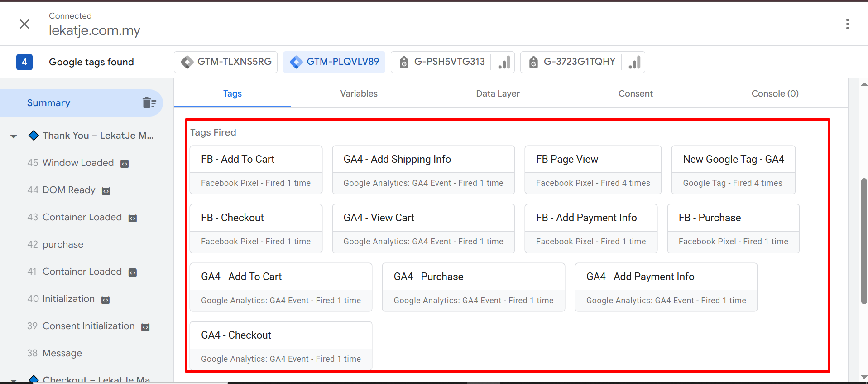Click the signal bars icon for G-PSH5VTG313
This screenshot has width=868, height=384.
(504, 62)
